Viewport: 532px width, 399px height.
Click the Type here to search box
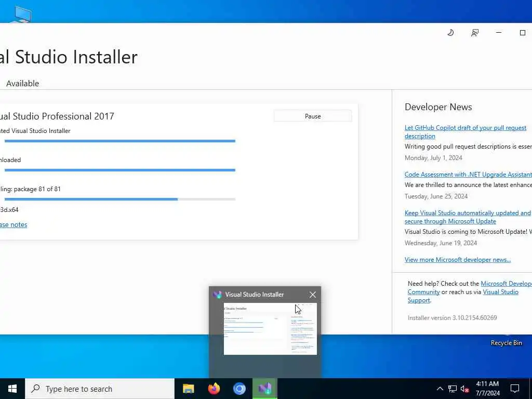coord(100,389)
